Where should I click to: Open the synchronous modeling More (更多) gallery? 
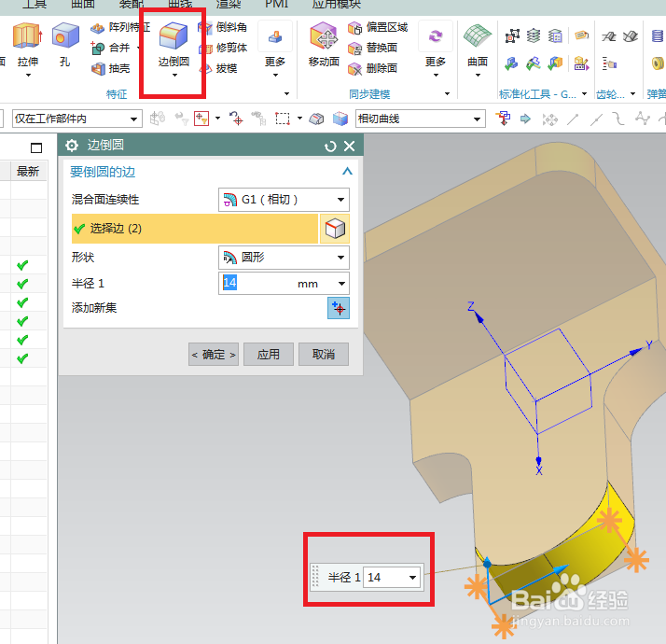436,49
